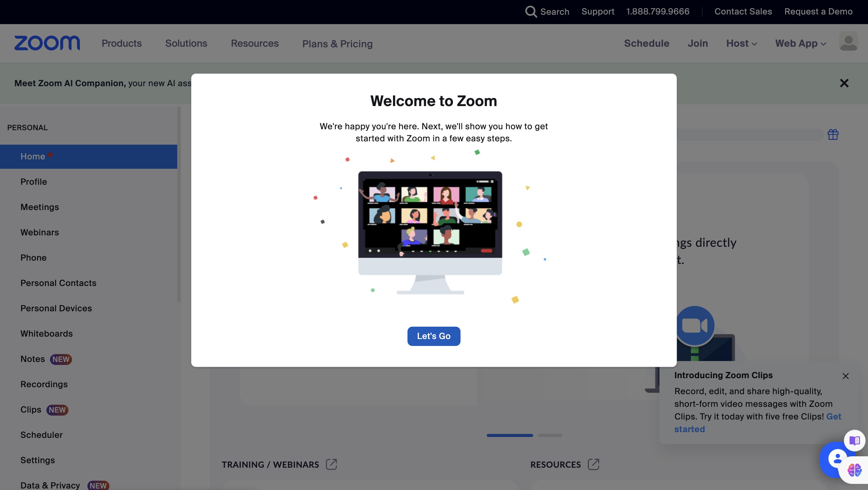The height and width of the screenshot is (490, 868).
Task: Click the Search magnifier icon
Action: click(x=531, y=12)
